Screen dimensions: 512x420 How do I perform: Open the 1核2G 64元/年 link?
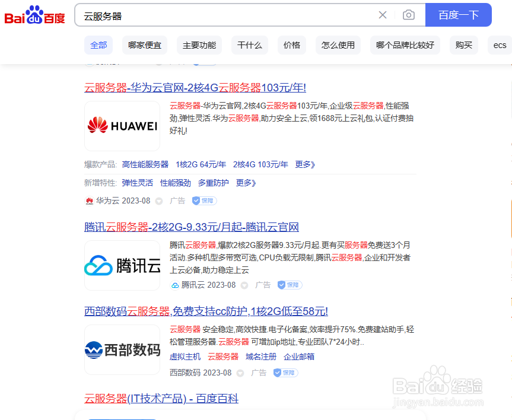(x=201, y=164)
